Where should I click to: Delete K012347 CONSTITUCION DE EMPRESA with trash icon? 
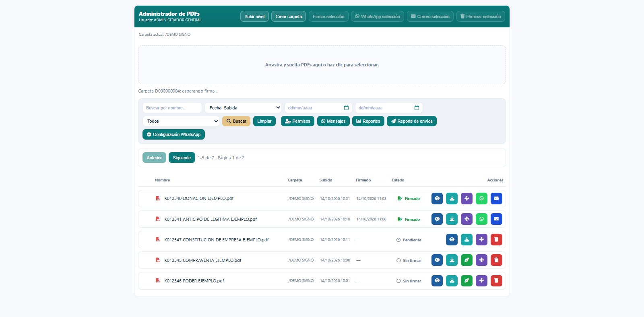496,239
